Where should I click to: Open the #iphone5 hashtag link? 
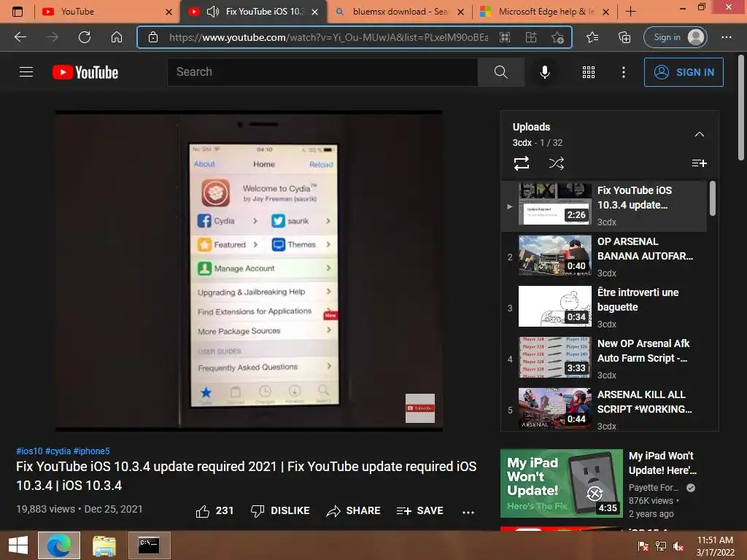[91, 451]
